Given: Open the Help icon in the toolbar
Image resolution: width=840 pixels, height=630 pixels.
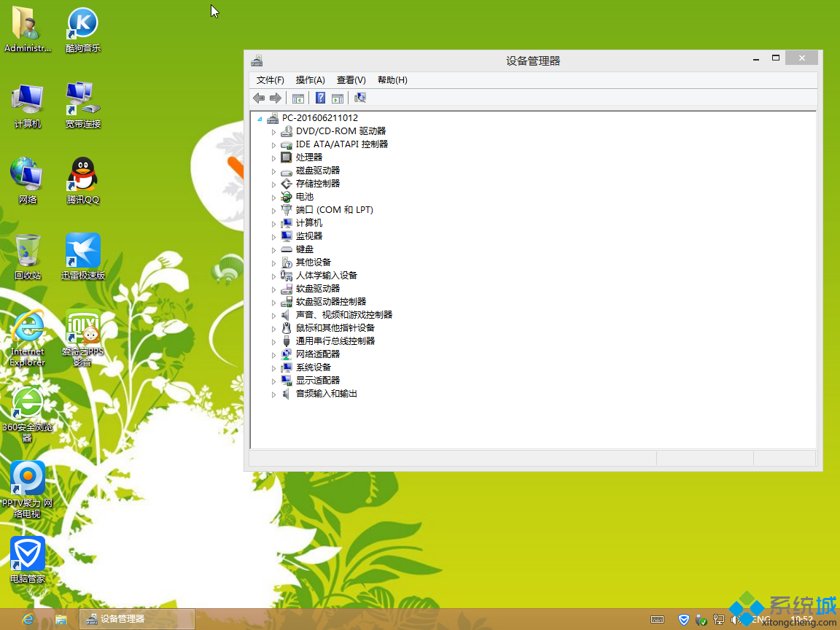Looking at the screenshot, I should click(x=319, y=97).
